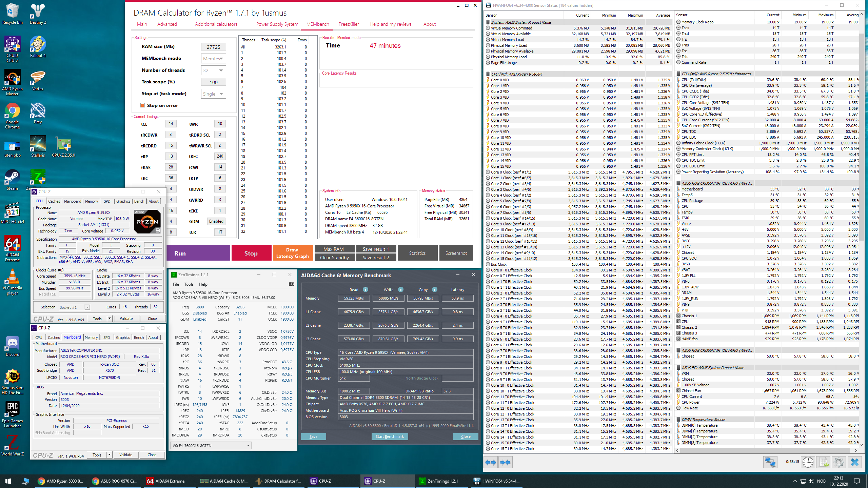Image resolution: width=868 pixels, height=488 pixels.
Task: Open Power Supply System tab
Action: point(277,24)
